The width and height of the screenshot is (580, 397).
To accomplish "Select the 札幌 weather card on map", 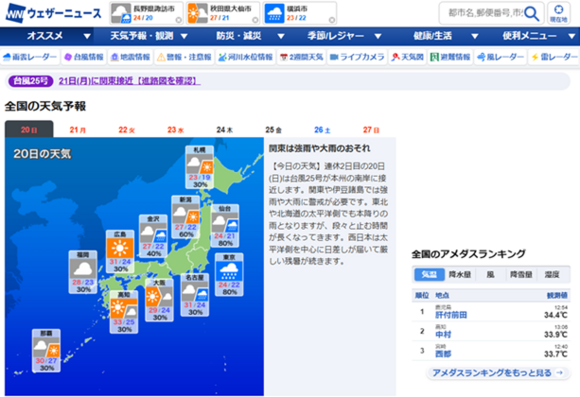I will [200, 167].
